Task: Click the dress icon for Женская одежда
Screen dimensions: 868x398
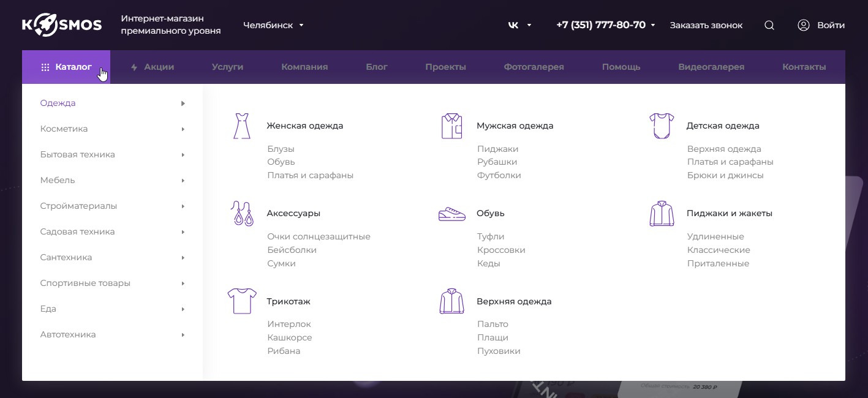Action: click(242, 126)
